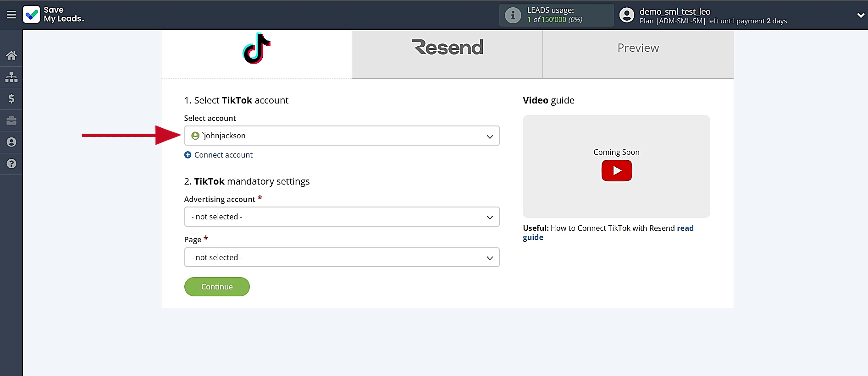The height and width of the screenshot is (376, 868).
Task: Expand the account menu chevron in header
Action: click(x=861, y=15)
